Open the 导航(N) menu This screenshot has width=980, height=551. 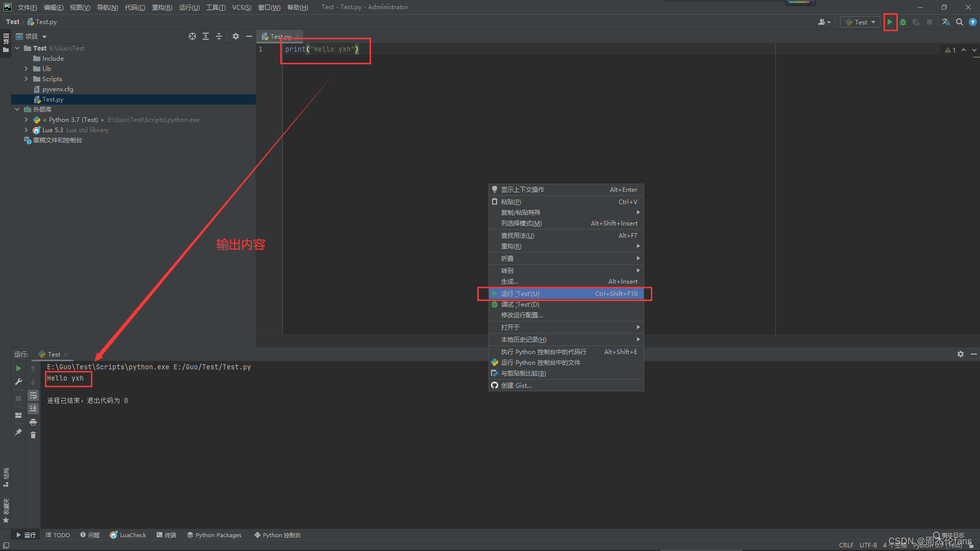pyautogui.click(x=107, y=7)
